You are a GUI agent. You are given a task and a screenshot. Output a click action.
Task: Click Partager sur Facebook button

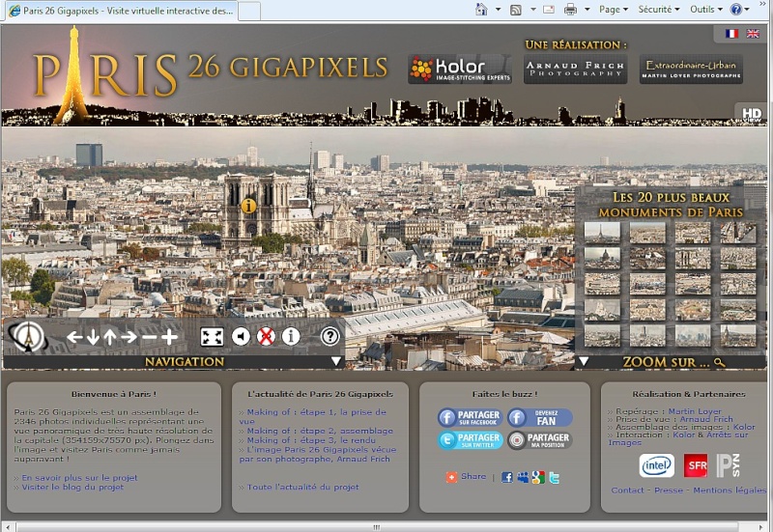[x=470, y=417]
